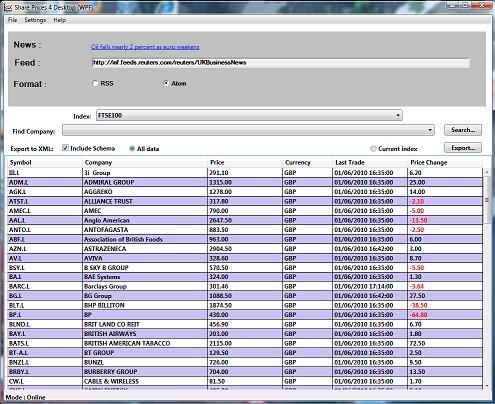Click the Last Trade column header
495x404 pixels.
370,163
